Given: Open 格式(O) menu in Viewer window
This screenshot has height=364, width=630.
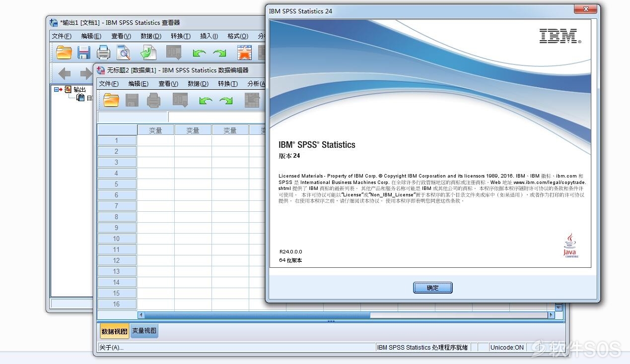Looking at the screenshot, I should pyautogui.click(x=238, y=36).
